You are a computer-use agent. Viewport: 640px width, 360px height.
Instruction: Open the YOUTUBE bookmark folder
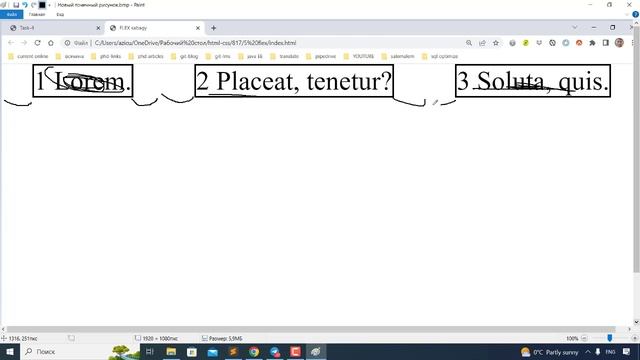pyautogui.click(x=359, y=56)
